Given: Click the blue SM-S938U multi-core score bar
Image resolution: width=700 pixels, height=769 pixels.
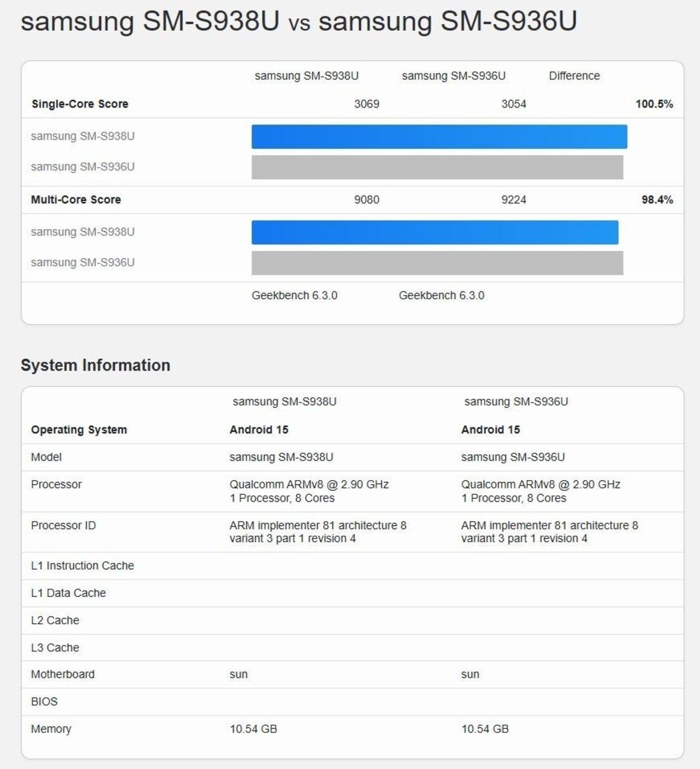Looking at the screenshot, I should [x=435, y=232].
